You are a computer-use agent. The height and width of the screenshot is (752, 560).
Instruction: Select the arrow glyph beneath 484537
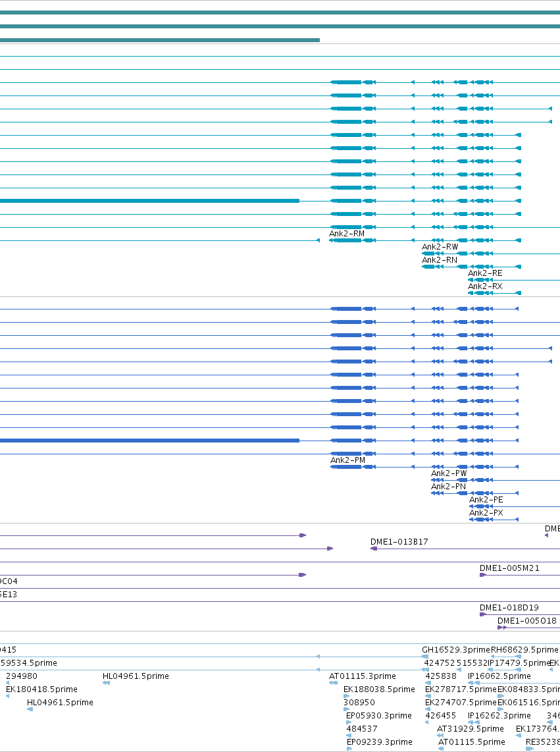coord(349,736)
